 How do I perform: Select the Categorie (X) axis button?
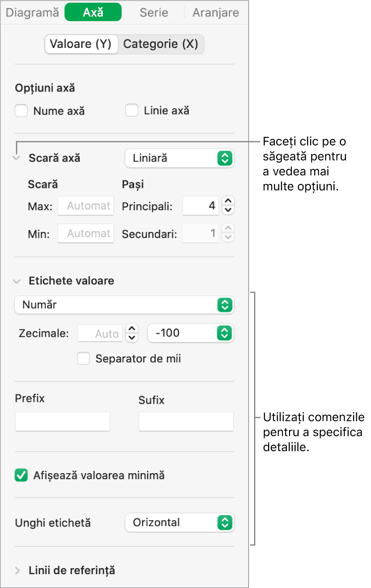[x=160, y=44]
